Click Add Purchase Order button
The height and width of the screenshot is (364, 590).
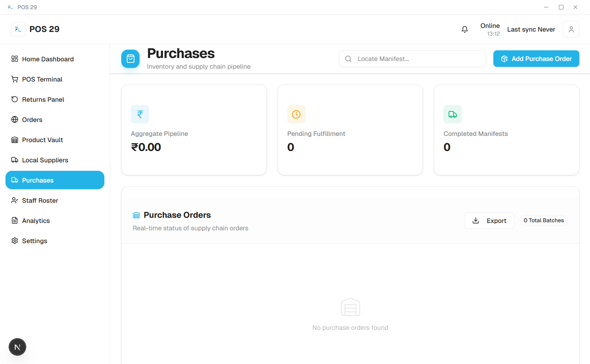tap(536, 59)
